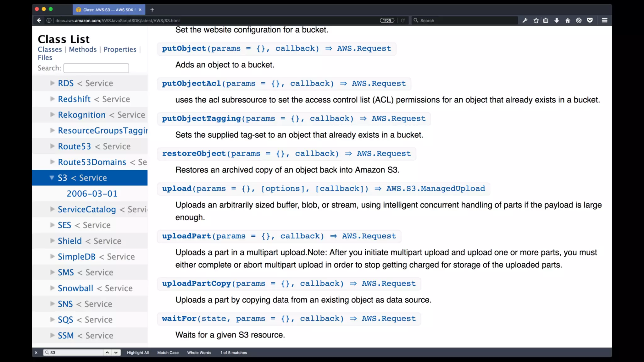The height and width of the screenshot is (362, 644).
Task: Open uploadPartCopy method link
Action: coord(196,283)
